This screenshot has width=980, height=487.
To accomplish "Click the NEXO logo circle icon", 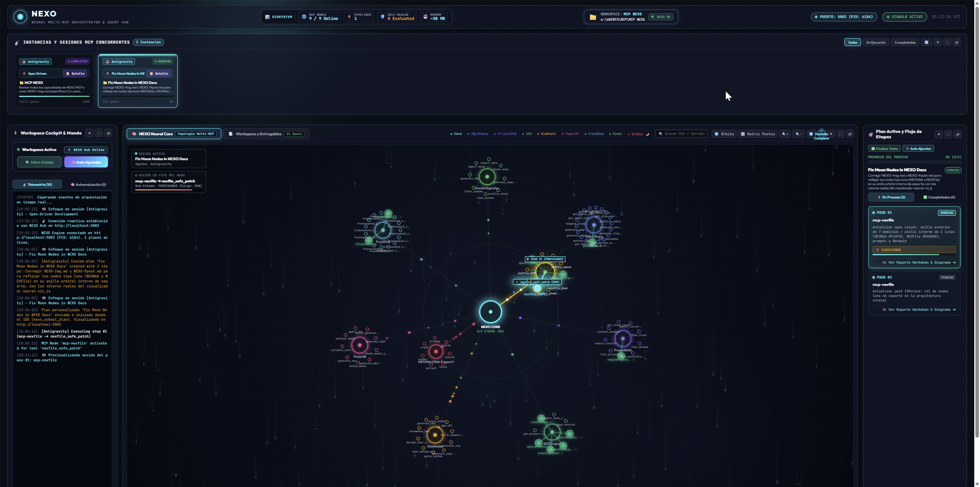I will pos(20,16).
